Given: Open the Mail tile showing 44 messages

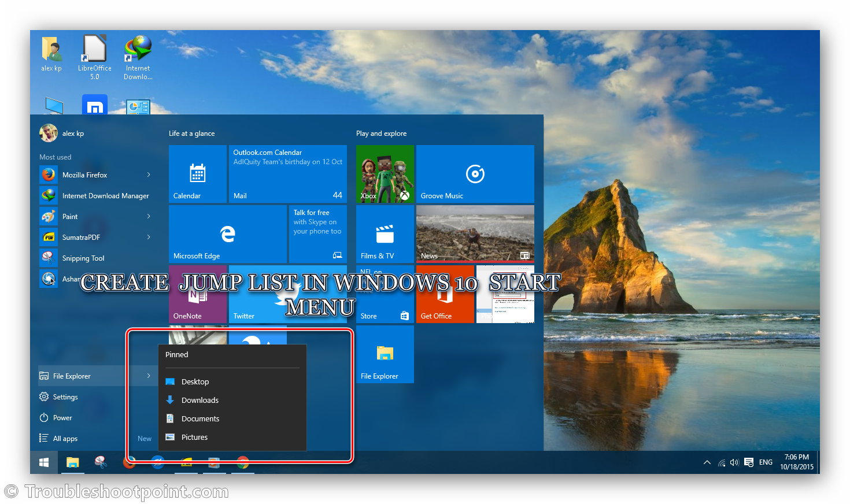Looking at the screenshot, I should pos(288,174).
